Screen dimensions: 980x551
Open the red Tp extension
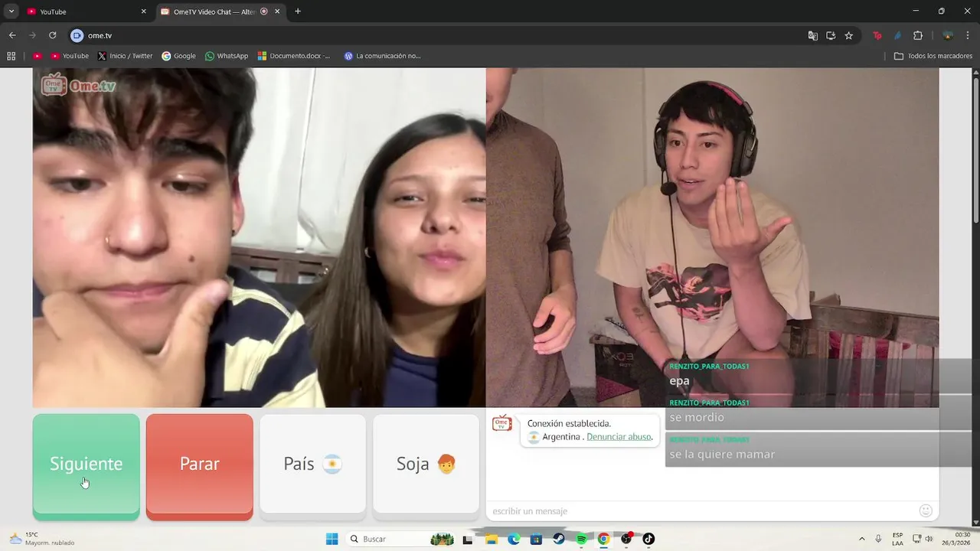877,35
